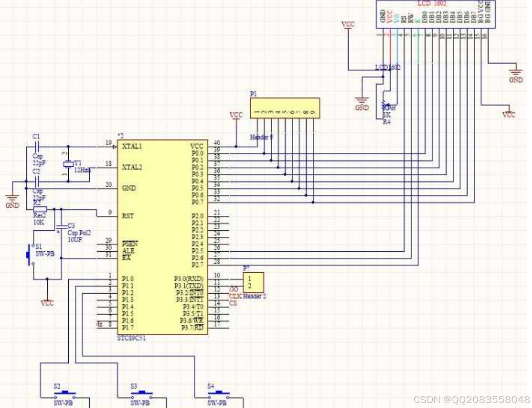The width and height of the screenshot is (532, 408).
Task: Select capacitor C2 symbol
Action: (37, 181)
